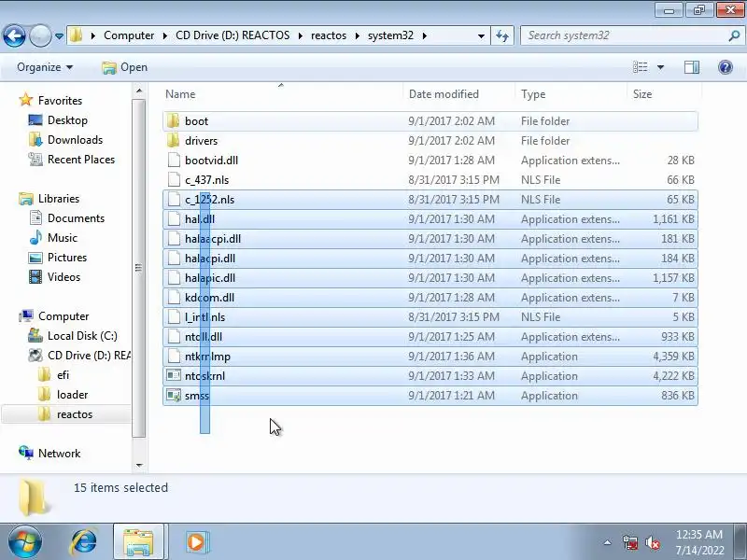This screenshot has height=560, width=747.
Task: Open the address bar history dropdown
Action: (x=481, y=36)
